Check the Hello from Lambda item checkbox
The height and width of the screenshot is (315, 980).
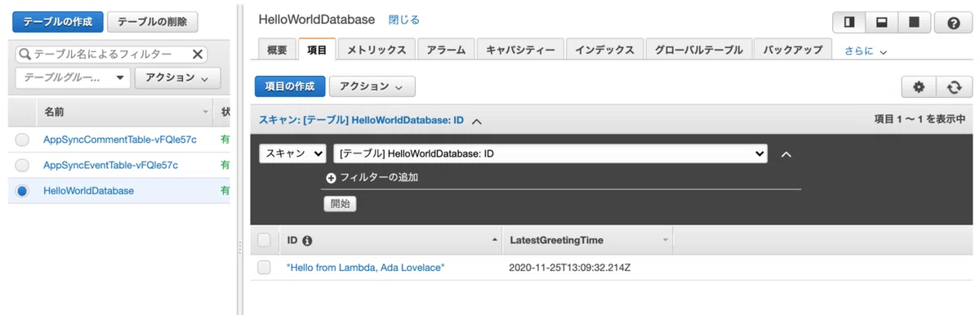[x=264, y=268]
